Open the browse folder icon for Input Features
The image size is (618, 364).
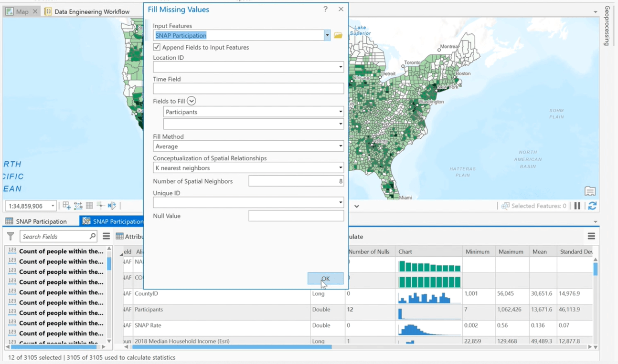point(338,35)
